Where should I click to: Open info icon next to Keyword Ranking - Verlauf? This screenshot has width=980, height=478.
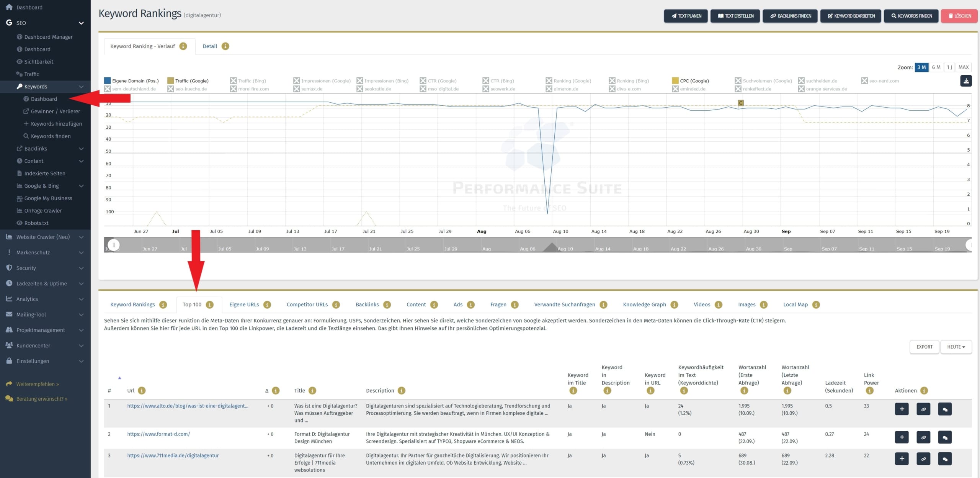pyautogui.click(x=183, y=46)
